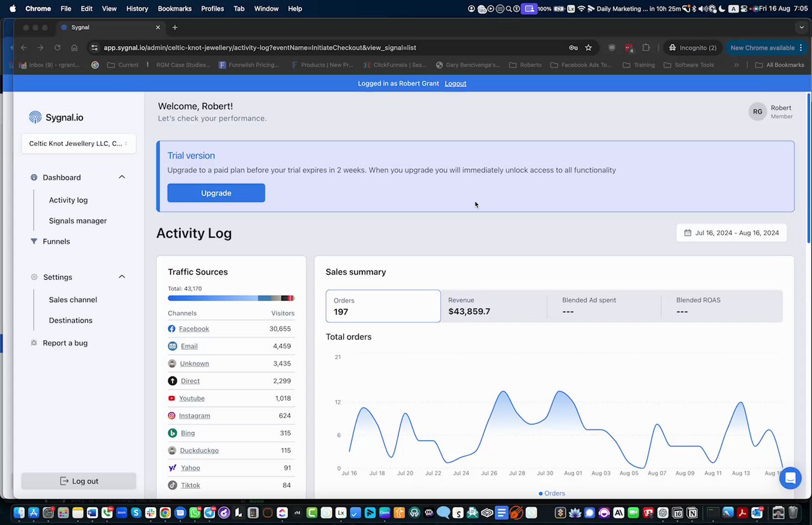Click the Yahoo channel icon
The width and height of the screenshot is (812, 525).
[172, 468]
